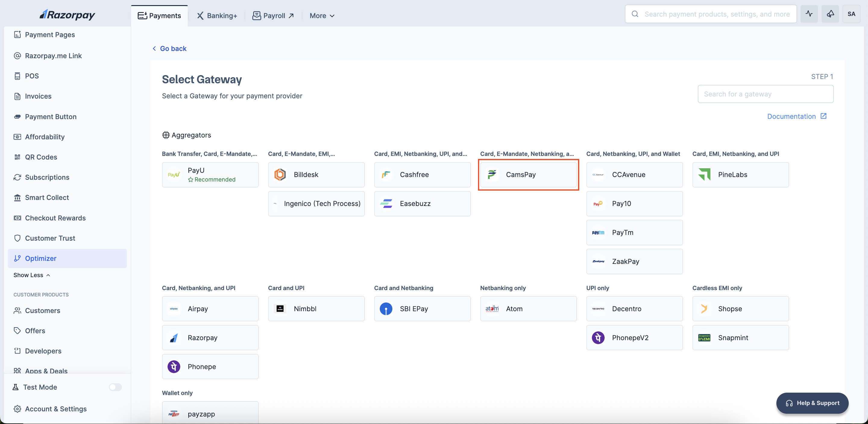Click the Documentation external link icon

pyautogui.click(x=823, y=116)
